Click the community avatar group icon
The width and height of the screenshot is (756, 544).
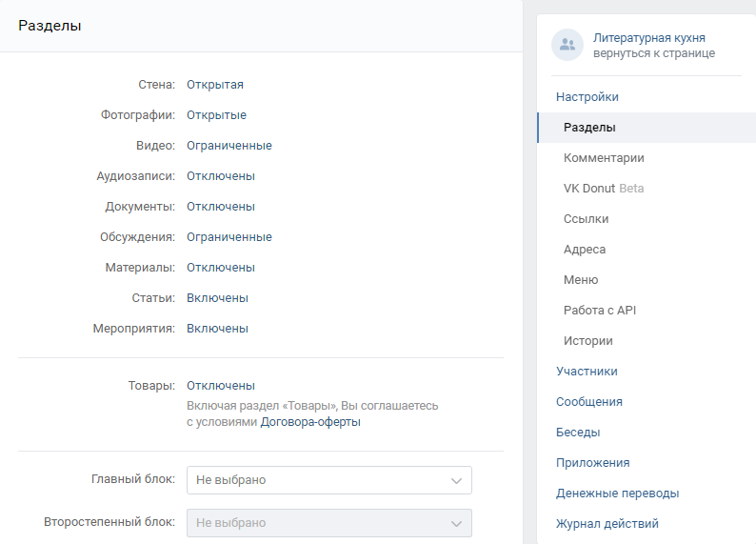(567, 45)
